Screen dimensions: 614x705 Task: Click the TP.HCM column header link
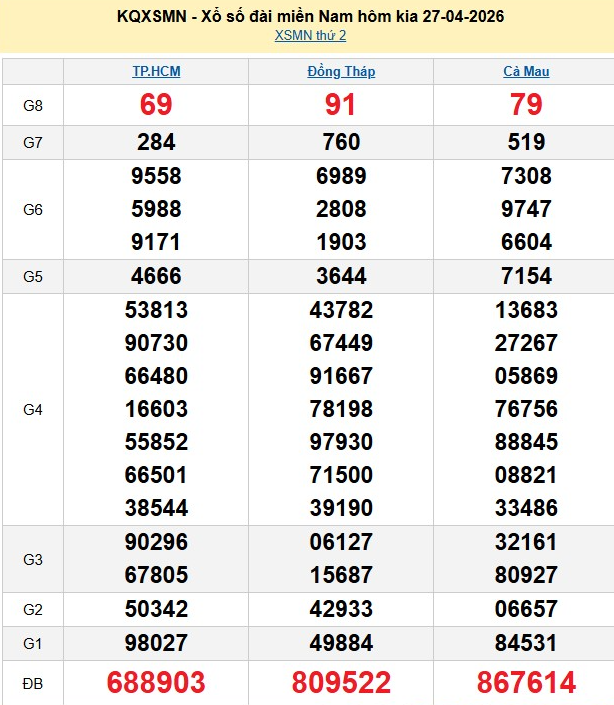[x=156, y=72]
